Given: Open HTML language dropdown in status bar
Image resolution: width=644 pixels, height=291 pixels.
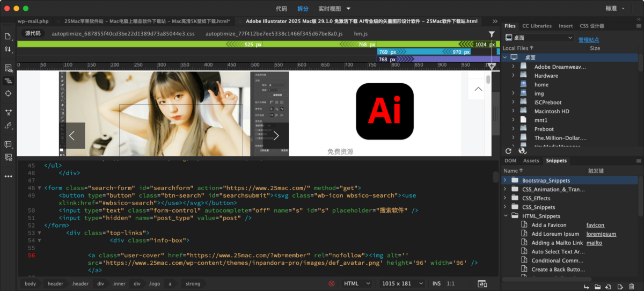Looking at the screenshot, I should coord(357,283).
